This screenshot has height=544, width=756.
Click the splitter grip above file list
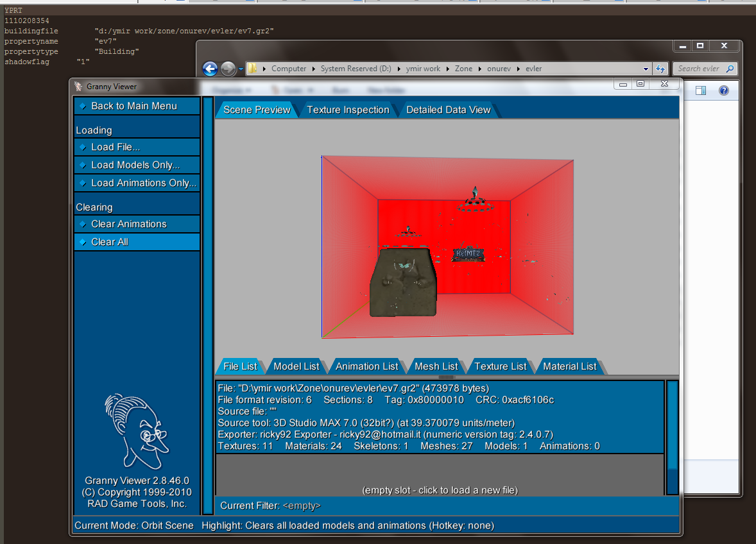point(446,377)
